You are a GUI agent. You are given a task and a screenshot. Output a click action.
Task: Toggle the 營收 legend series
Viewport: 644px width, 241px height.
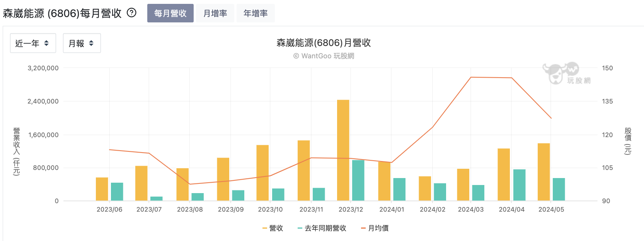pyautogui.click(x=273, y=228)
